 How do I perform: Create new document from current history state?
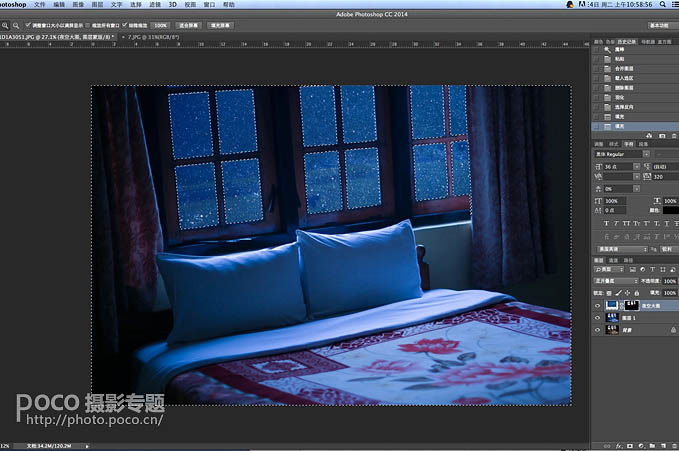pyautogui.click(x=649, y=136)
